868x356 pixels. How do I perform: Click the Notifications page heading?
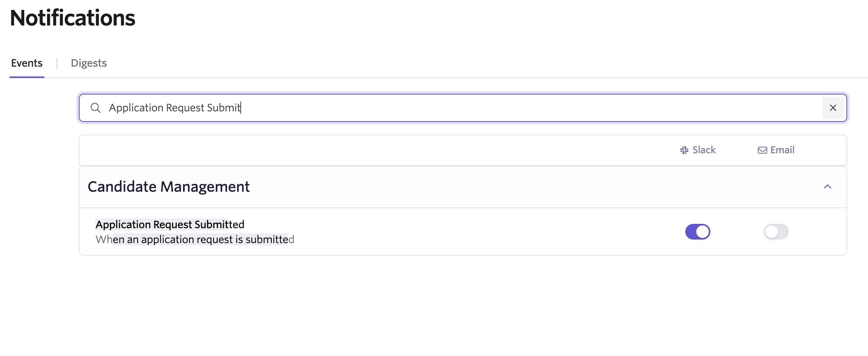73,18
